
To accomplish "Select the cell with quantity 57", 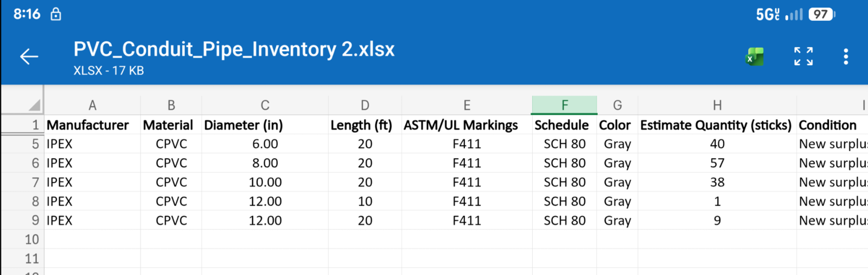I will (x=717, y=163).
